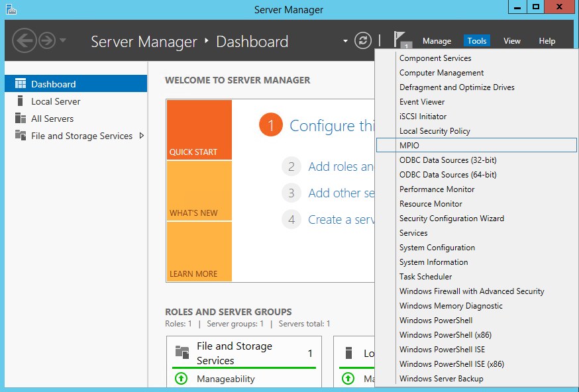Open the notifications flag icon
The image size is (579, 392).
[400, 40]
